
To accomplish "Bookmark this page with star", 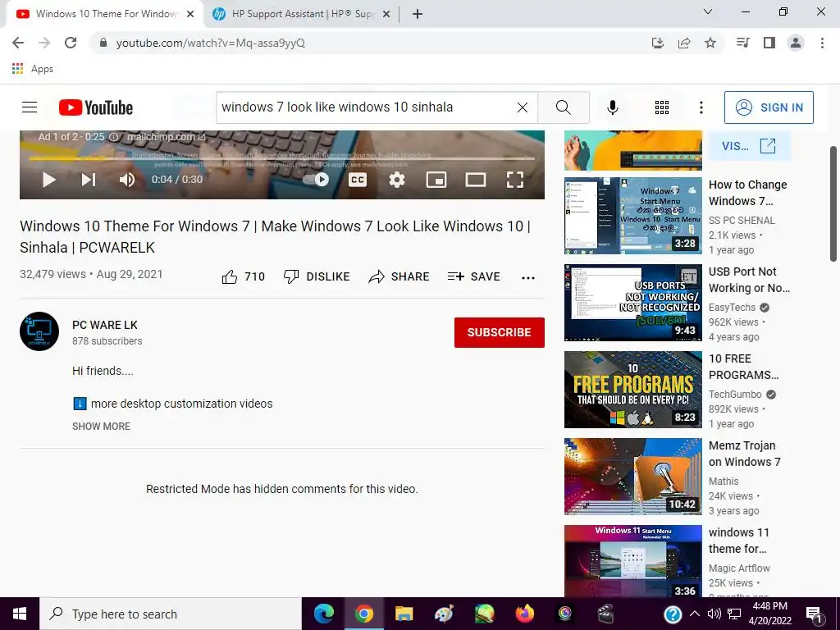I will tap(710, 43).
